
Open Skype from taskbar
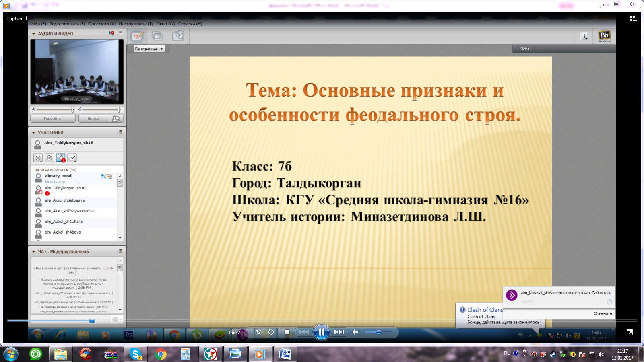[x=135, y=354]
